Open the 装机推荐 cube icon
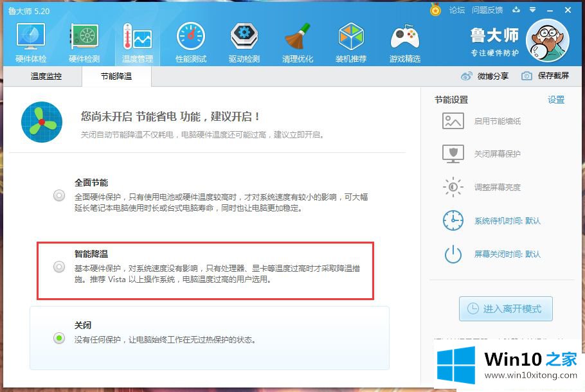This screenshot has height=392, width=585. point(351,37)
